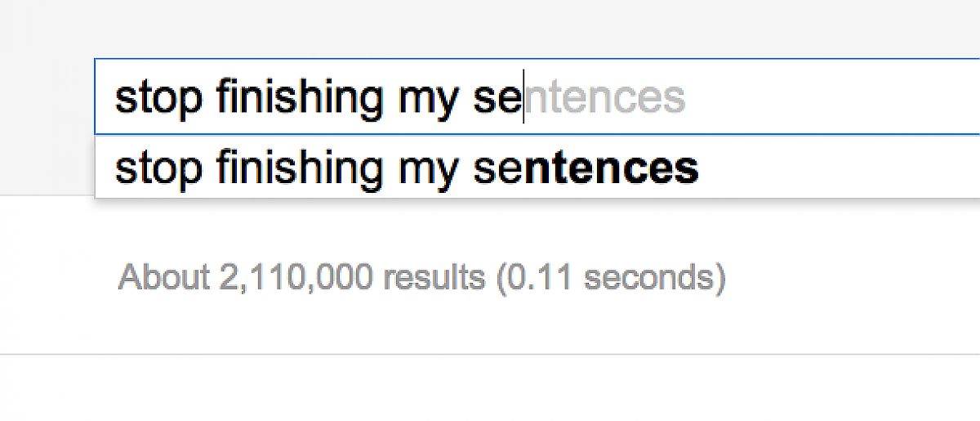Click the '(0.11 seconds)' result timing text
The width and height of the screenshot is (980, 421).
click(x=610, y=278)
